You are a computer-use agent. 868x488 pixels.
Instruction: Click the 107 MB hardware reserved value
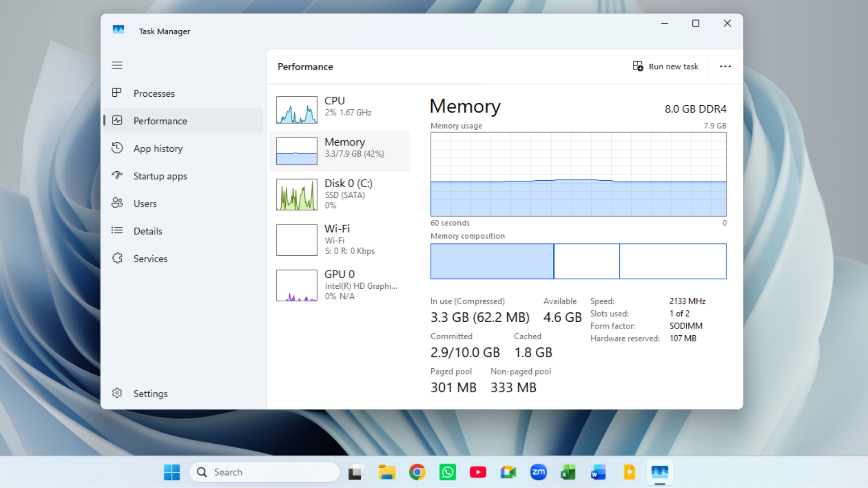click(683, 338)
